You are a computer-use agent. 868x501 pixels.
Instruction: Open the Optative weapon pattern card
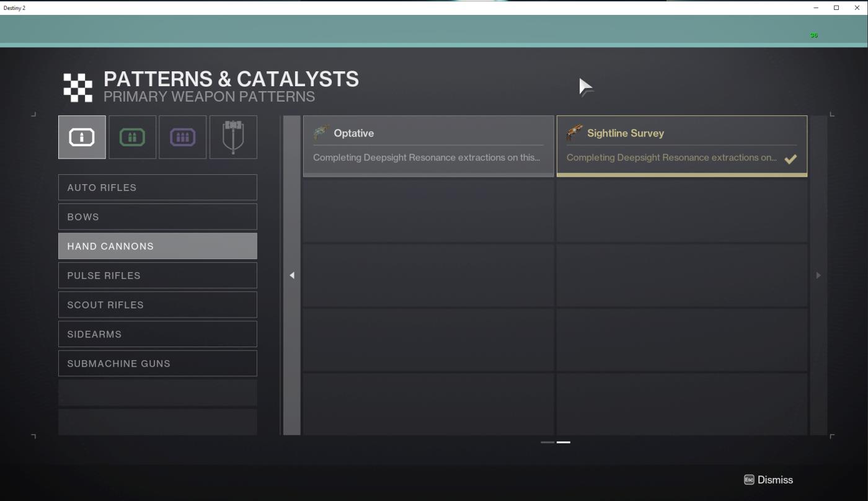[428, 146]
